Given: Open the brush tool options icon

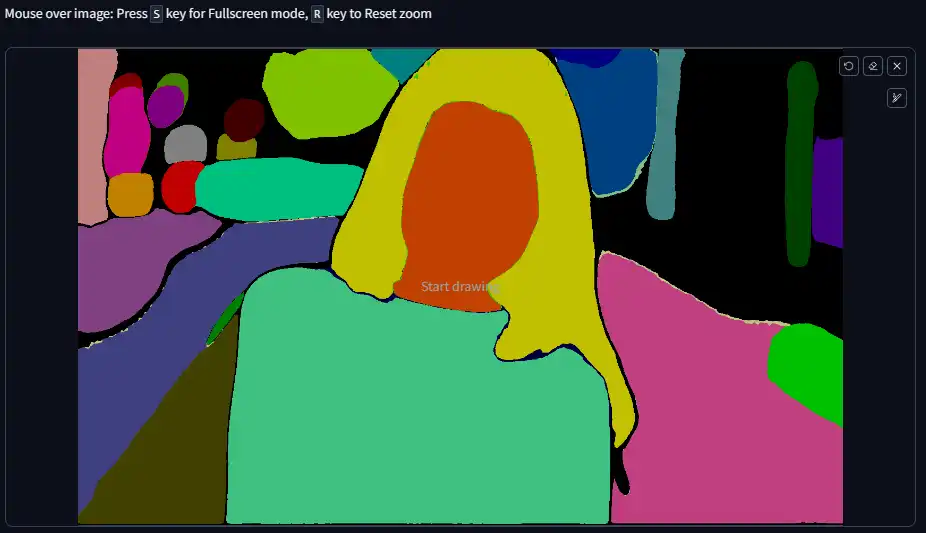Looking at the screenshot, I should click(x=897, y=98).
